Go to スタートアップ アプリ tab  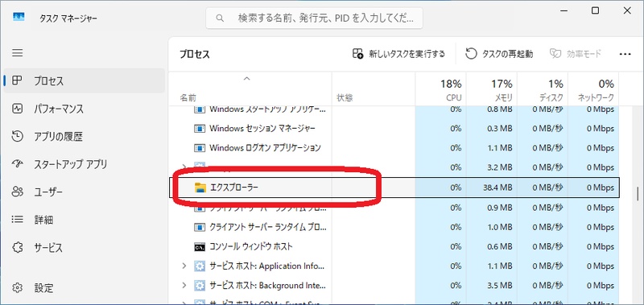click(84, 164)
